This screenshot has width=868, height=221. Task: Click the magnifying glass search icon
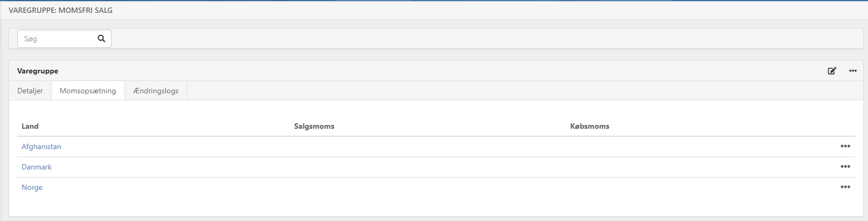pyautogui.click(x=101, y=39)
